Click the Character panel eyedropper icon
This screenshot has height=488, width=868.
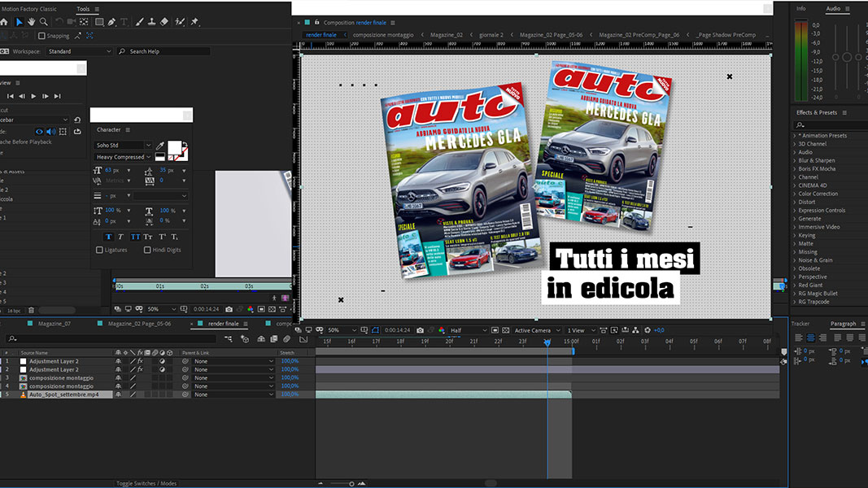pos(160,146)
